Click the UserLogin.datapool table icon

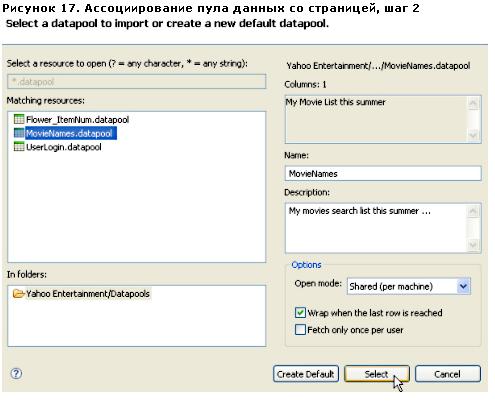(x=19, y=147)
